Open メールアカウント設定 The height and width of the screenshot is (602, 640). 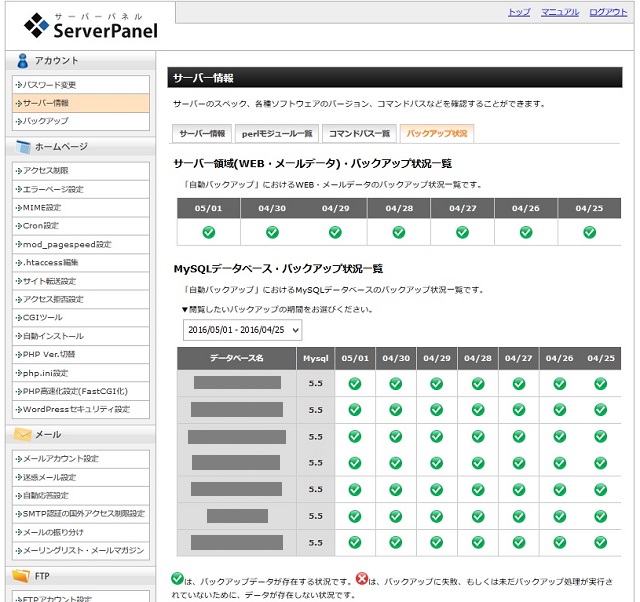81,459
